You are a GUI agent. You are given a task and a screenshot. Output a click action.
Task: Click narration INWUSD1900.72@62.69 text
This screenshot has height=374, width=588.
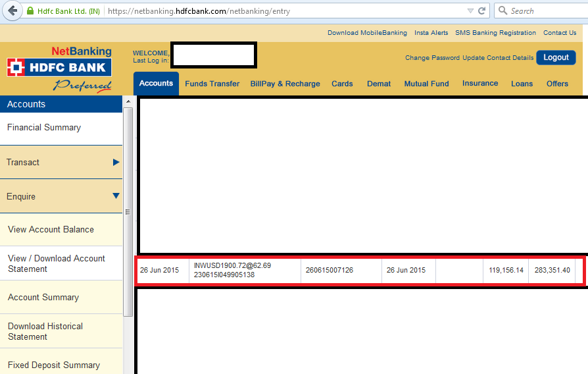(x=232, y=265)
